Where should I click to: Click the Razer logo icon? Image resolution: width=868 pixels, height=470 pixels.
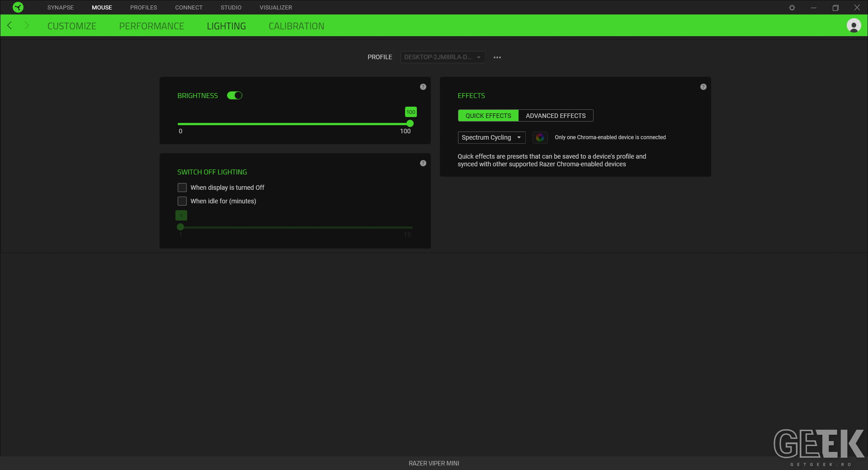(18, 7)
